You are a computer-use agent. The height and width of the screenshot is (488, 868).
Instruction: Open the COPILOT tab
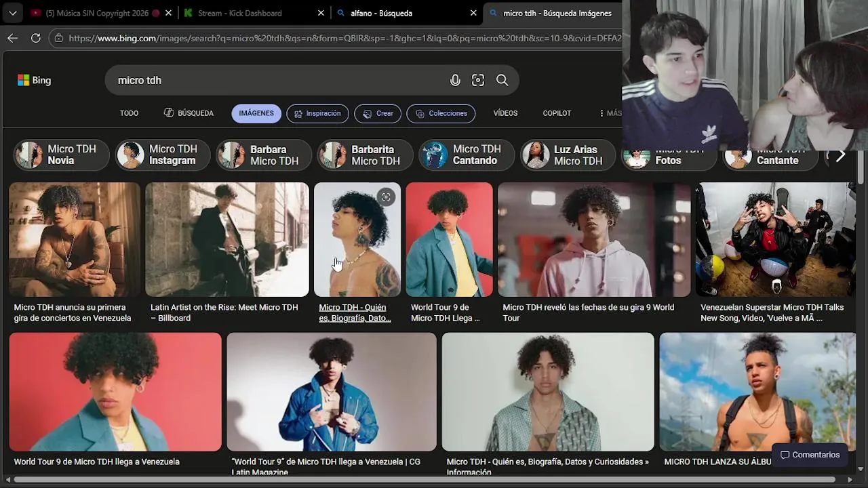point(557,113)
